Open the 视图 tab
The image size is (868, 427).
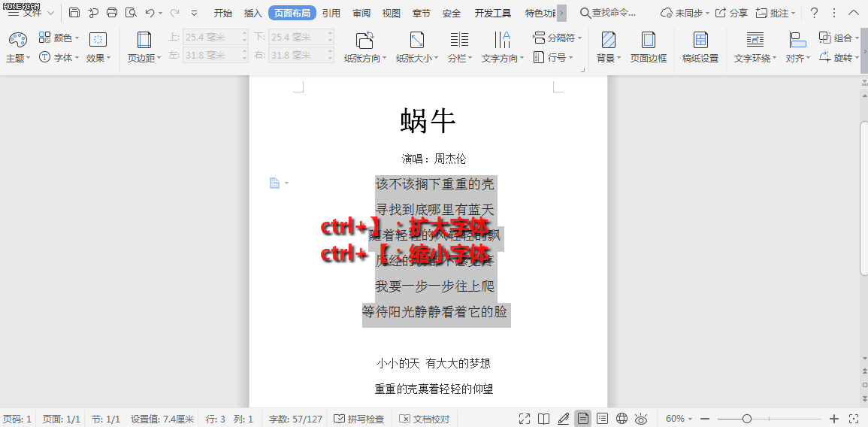tap(392, 13)
